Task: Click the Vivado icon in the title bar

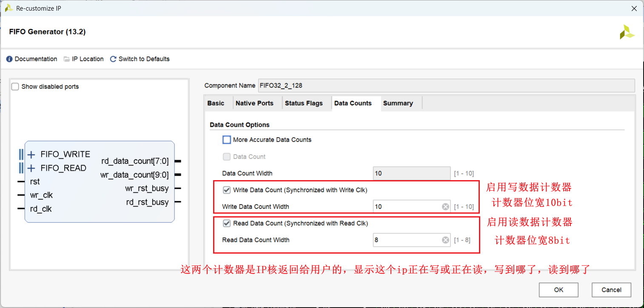Action: click(9, 8)
